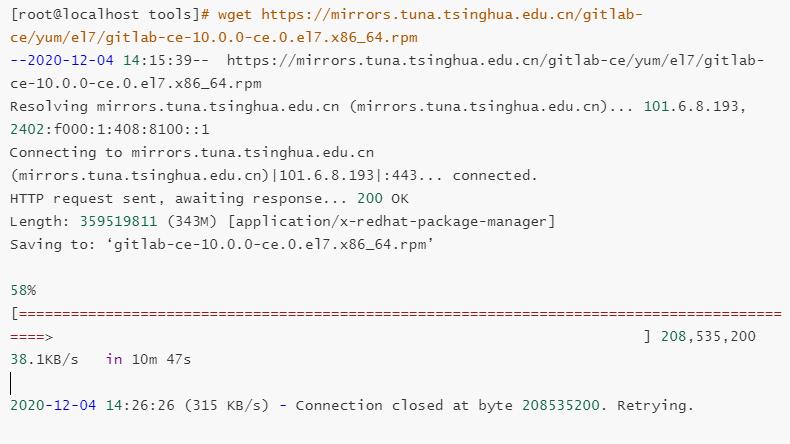Click the 38.1KB/s transfer speed
Viewport: 790px width, 444px height.
tap(46, 359)
